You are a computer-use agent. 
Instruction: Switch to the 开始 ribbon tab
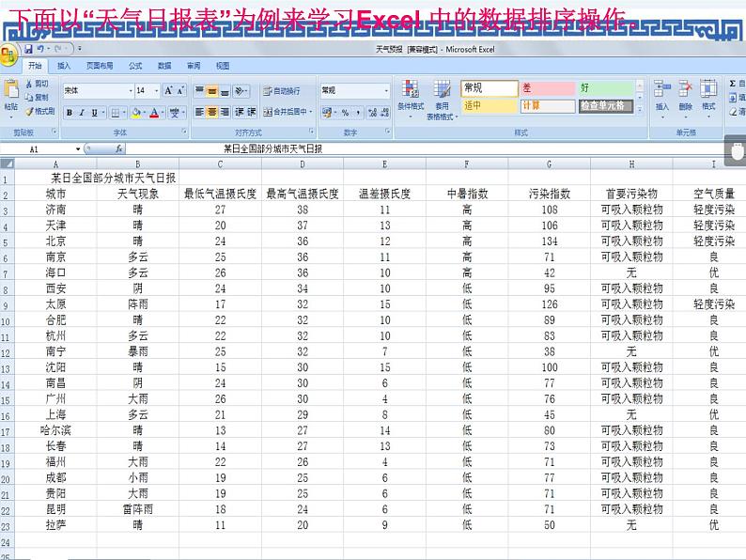(35, 66)
